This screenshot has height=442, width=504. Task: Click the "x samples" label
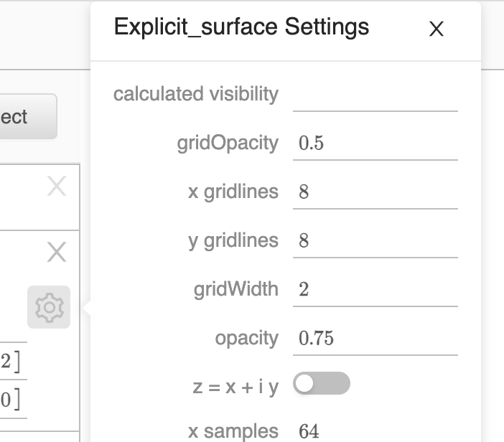(x=233, y=431)
